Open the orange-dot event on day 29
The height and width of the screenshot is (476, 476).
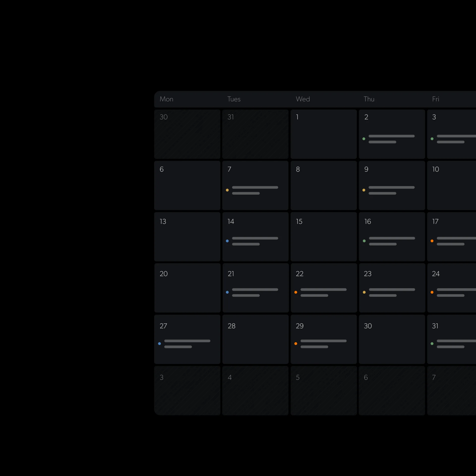(x=320, y=344)
